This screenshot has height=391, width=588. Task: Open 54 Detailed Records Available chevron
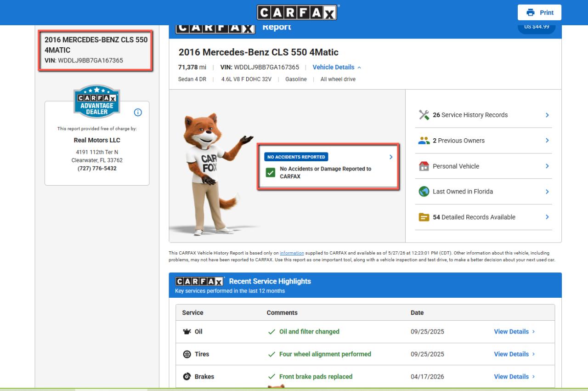(547, 217)
